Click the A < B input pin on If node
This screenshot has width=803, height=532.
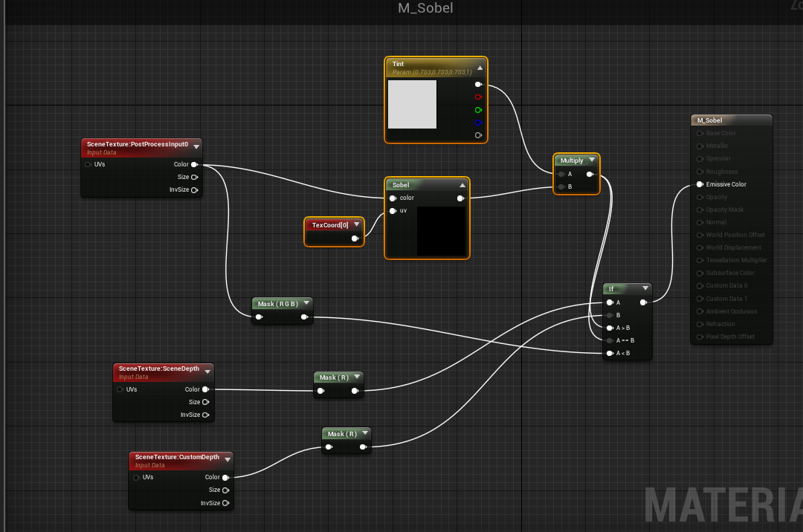pos(609,353)
